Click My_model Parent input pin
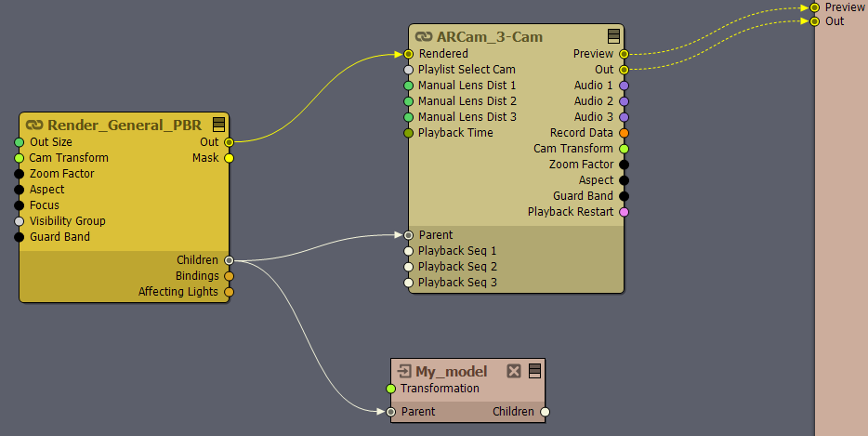The width and height of the screenshot is (868, 436). tap(391, 412)
